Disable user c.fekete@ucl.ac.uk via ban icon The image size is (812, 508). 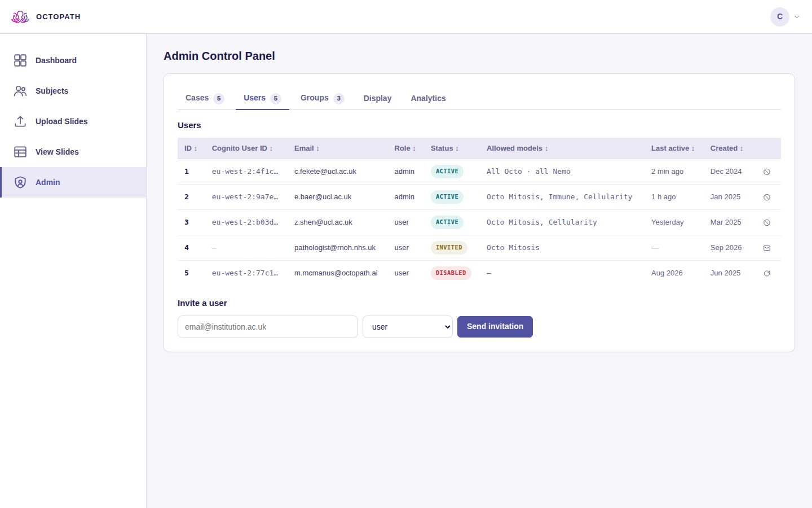coord(767,172)
